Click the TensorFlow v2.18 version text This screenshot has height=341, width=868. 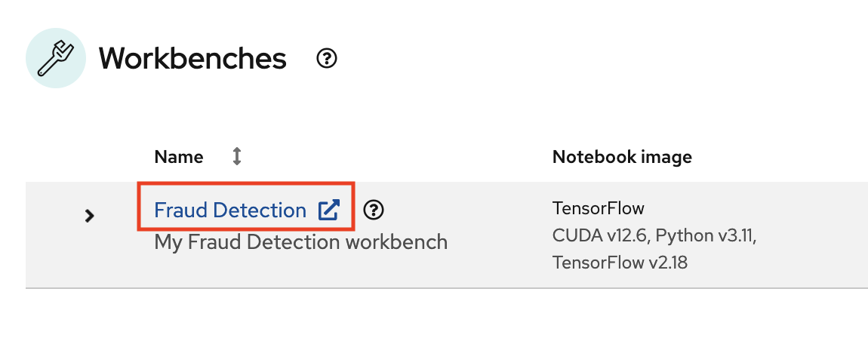click(620, 262)
